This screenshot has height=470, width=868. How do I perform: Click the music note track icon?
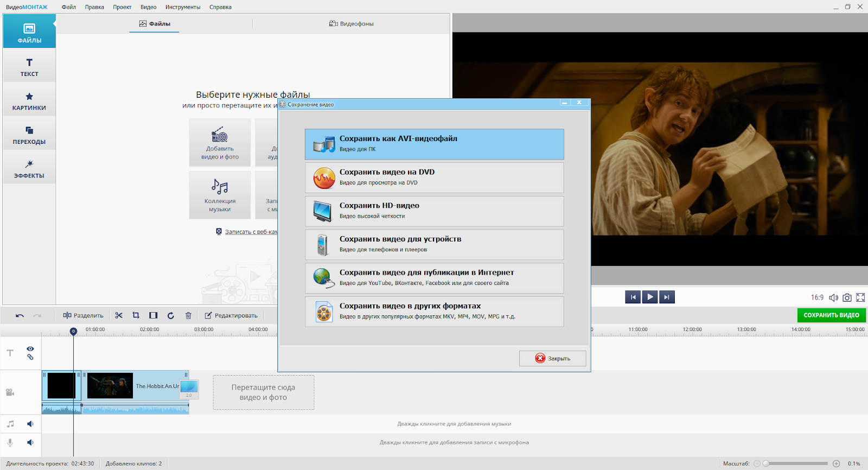coord(10,424)
